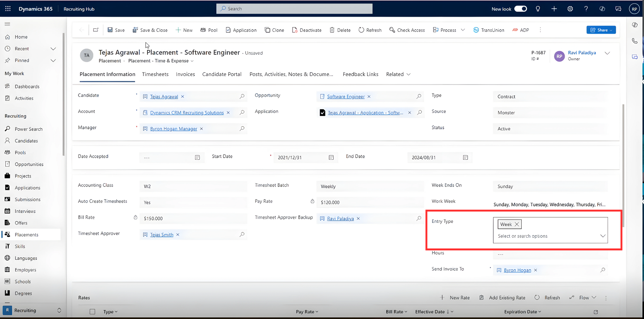Click New Rate in Rates grid
The image size is (644, 319).
click(455, 298)
